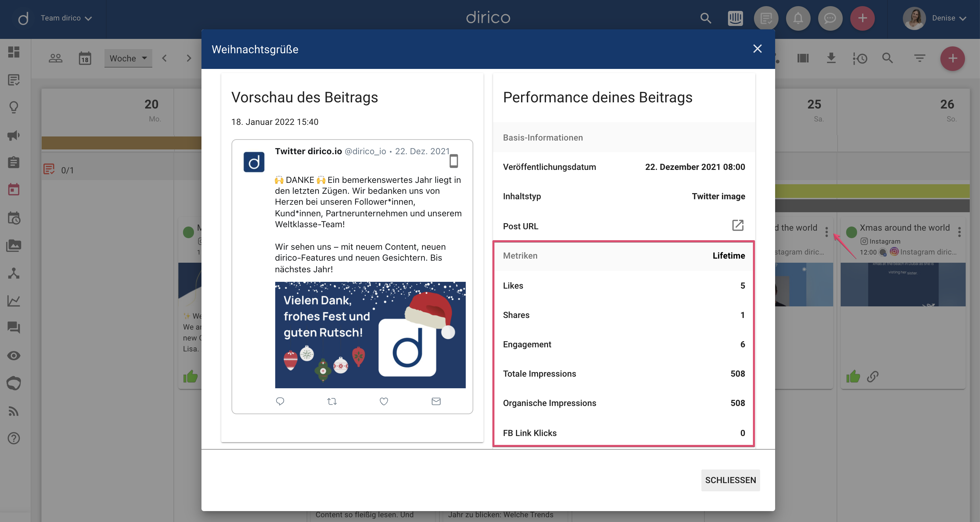Open the history clock icon in calendar toolbar
This screenshot has height=522, width=980.
coord(859,58)
